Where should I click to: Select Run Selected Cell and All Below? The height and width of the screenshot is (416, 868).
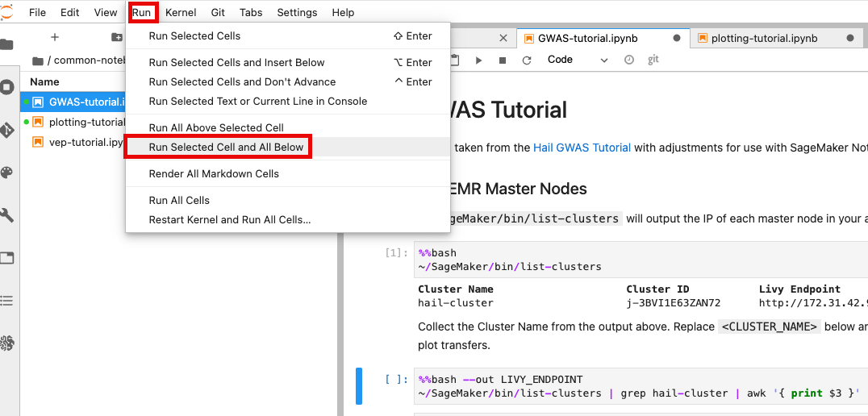(x=226, y=147)
